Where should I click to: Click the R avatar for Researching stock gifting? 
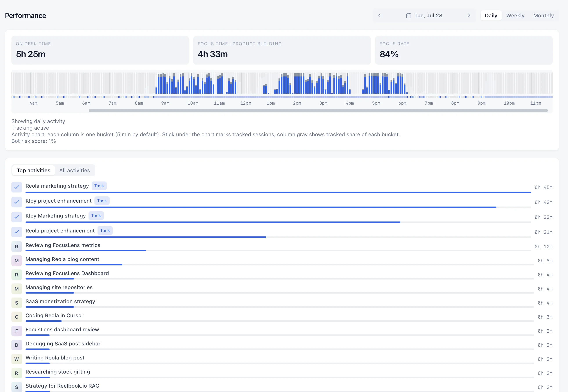17,373
